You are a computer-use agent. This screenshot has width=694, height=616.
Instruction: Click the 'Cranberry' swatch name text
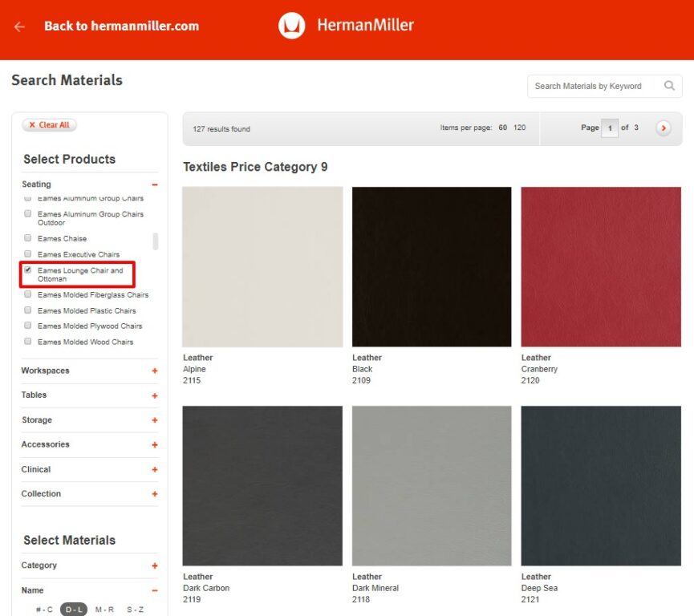click(x=539, y=369)
